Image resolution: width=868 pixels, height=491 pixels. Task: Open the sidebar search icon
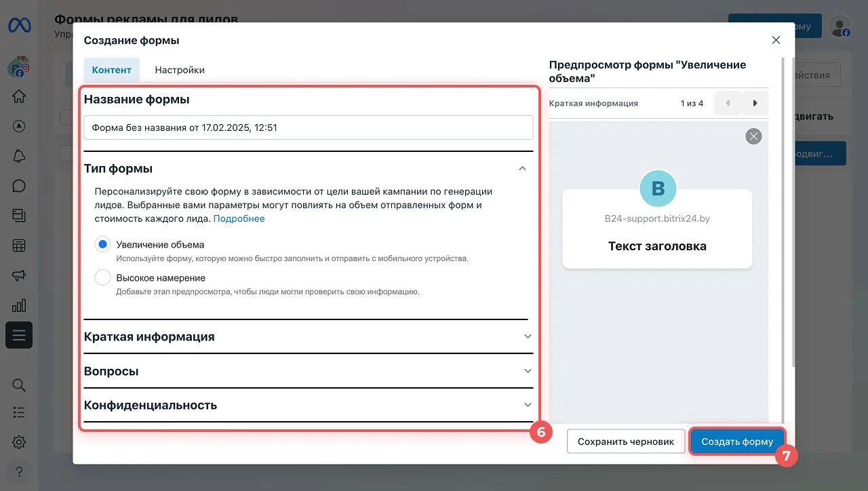click(19, 385)
